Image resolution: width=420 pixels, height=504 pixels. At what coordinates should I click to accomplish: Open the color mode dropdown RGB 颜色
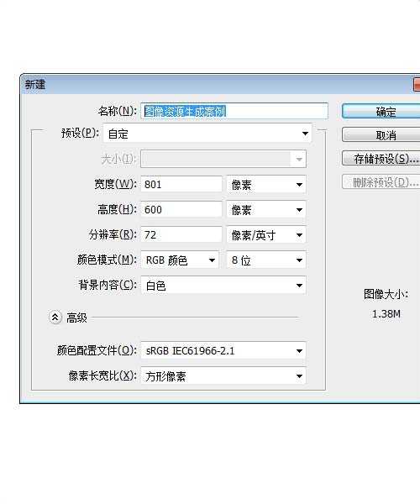point(180,260)
